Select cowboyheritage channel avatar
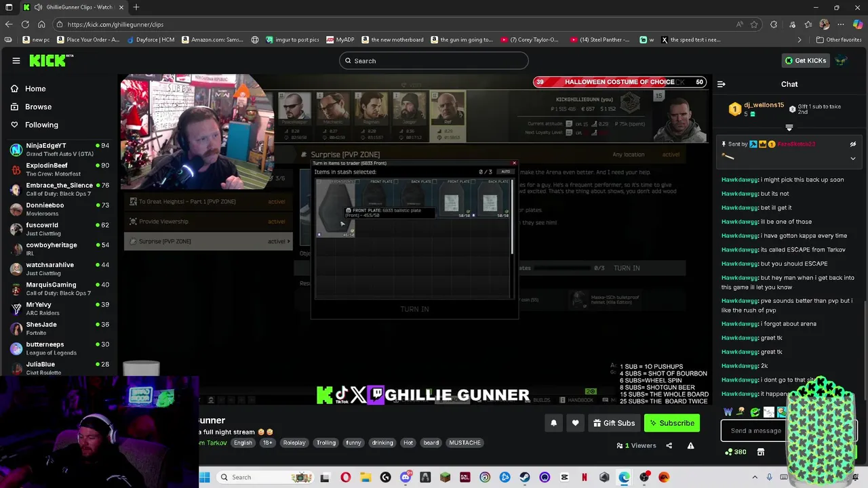 pyautogui.click(x=16, y=249)
